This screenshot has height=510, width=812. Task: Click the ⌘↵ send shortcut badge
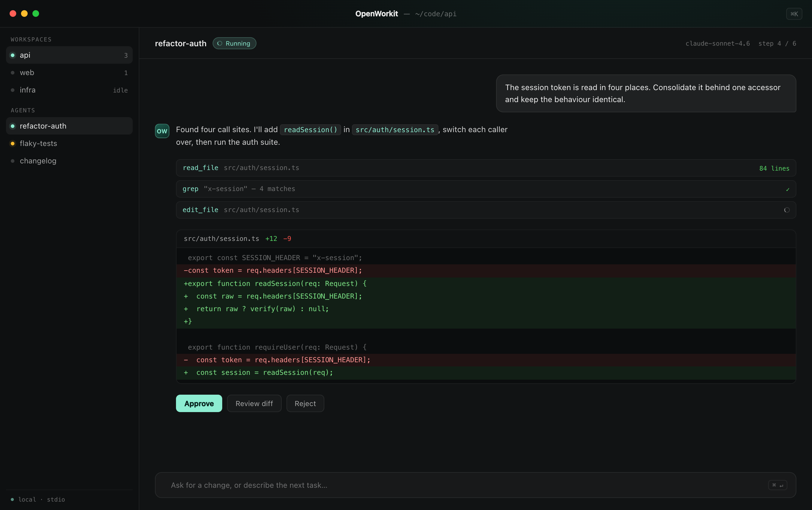click(x=777, y=485)
